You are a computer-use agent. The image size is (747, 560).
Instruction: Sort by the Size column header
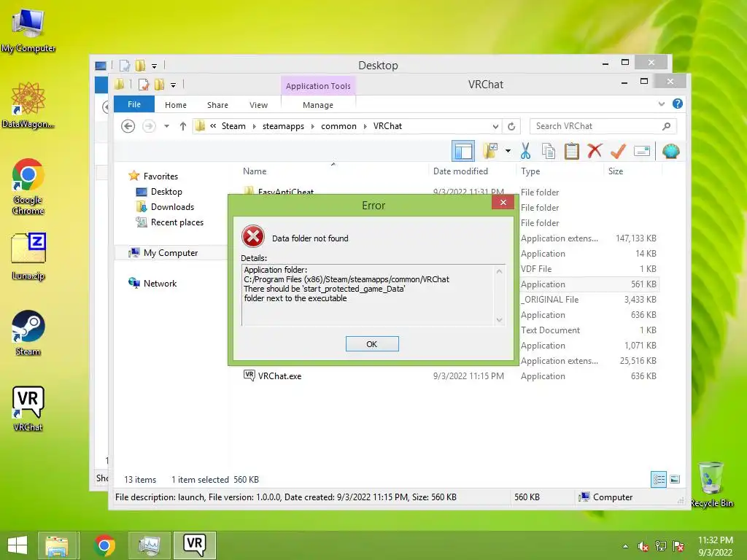tap(616, 171)
